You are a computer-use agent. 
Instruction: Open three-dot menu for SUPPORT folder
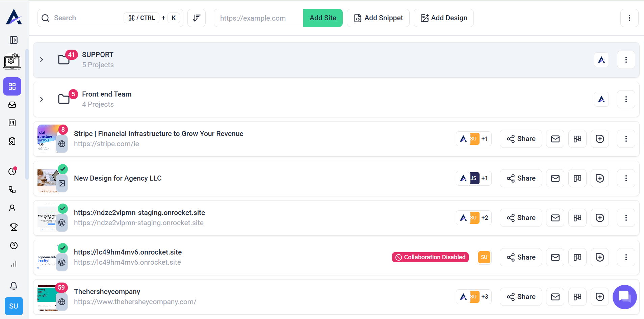pos(626,60)
